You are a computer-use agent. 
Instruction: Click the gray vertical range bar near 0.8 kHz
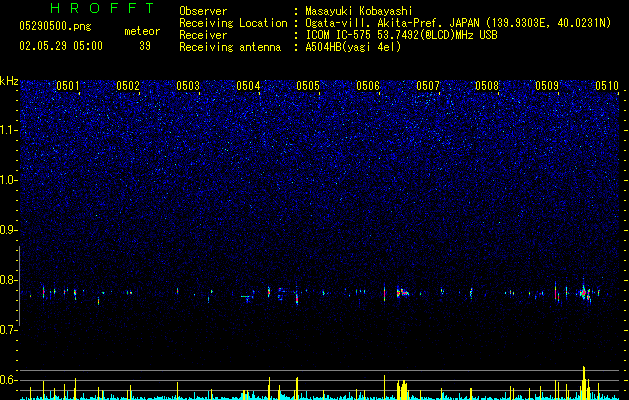coord(19,286)
